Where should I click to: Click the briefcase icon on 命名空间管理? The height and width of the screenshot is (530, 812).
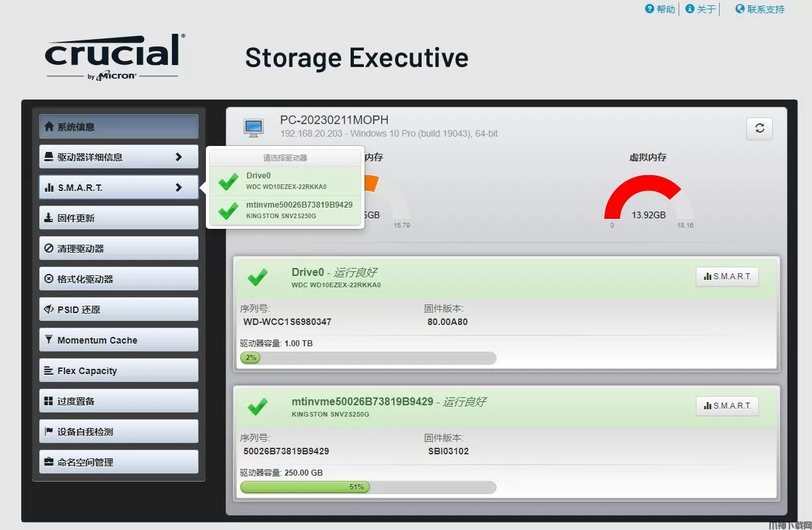click(x=48, y=462)
